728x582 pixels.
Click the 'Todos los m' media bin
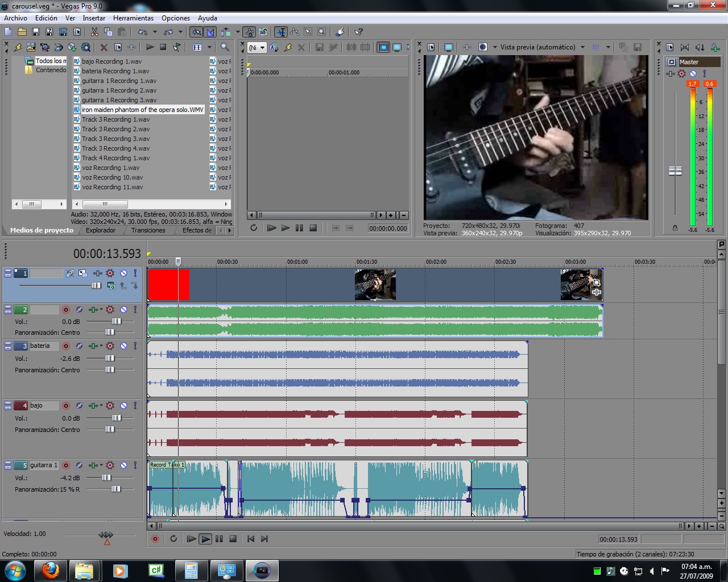coord(51,61)
